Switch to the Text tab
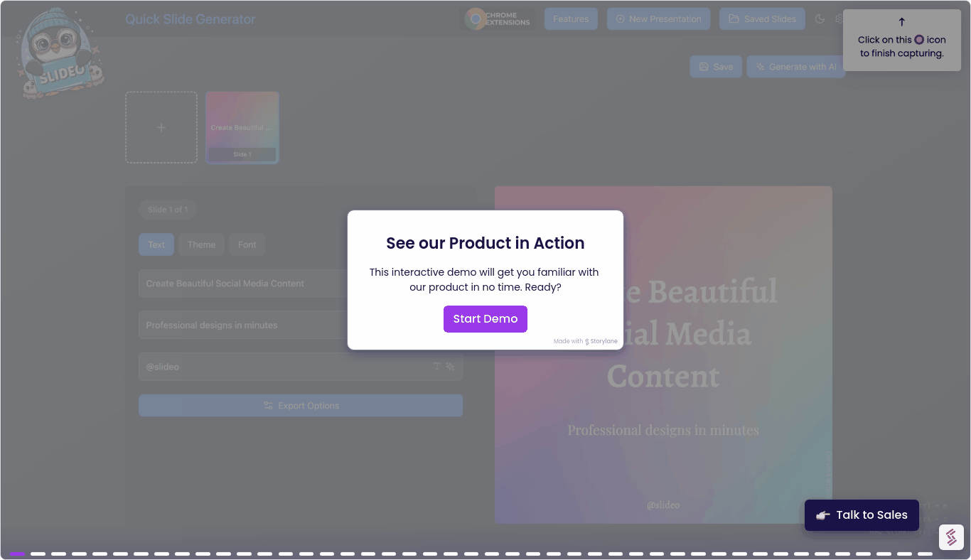Image resolution: width=971 pixels, height=560 pixels. 156,244
